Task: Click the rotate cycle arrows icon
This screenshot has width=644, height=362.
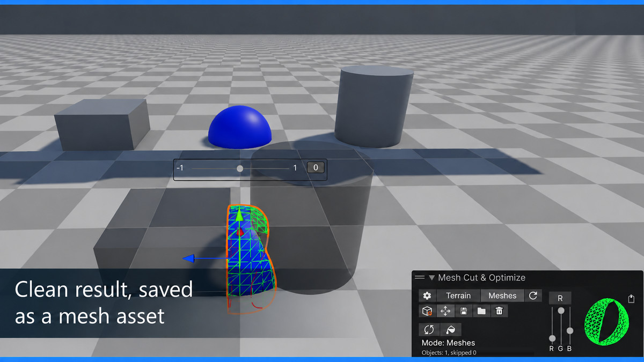Action: pyautogui.click(x=429, y=329)
